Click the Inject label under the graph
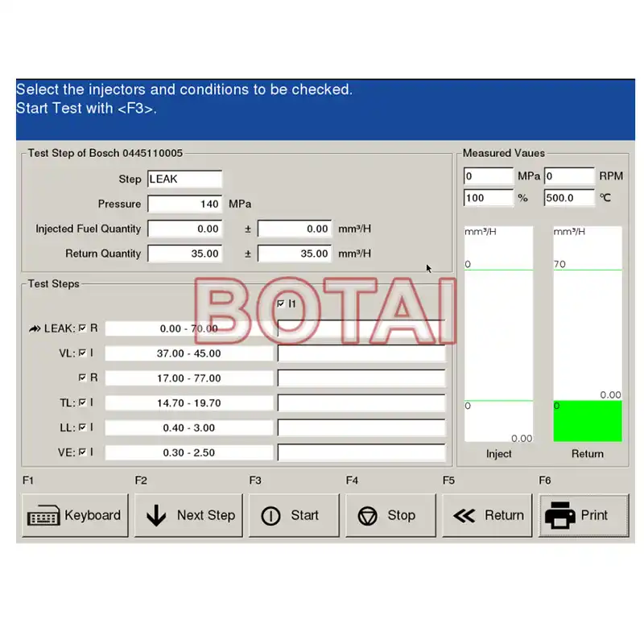Image resolution: width=644 pixels, height=644 pixels. click(x=498, y=454)
